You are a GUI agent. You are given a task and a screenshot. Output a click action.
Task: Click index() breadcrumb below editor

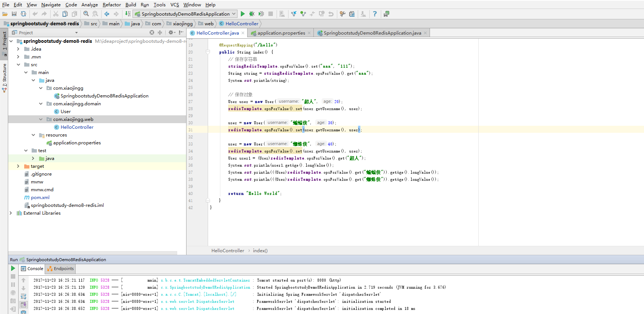click(260, 250)
